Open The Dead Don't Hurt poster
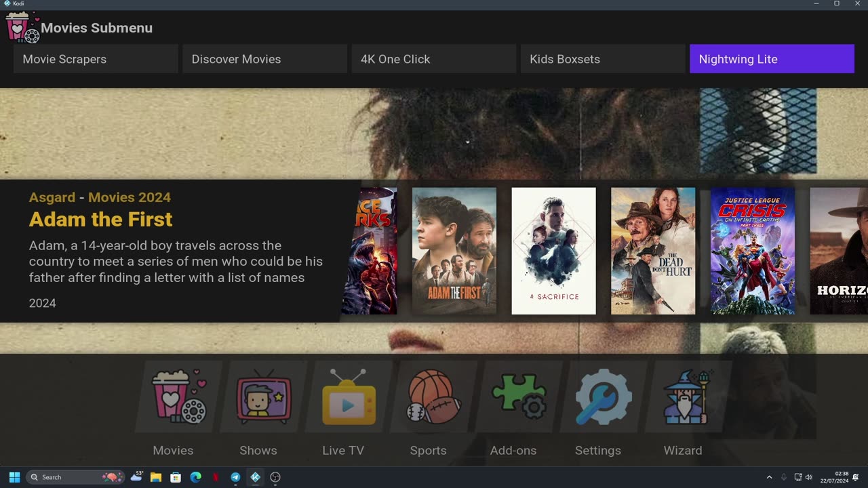Screen dimensions: 868x488 (653, 251)
